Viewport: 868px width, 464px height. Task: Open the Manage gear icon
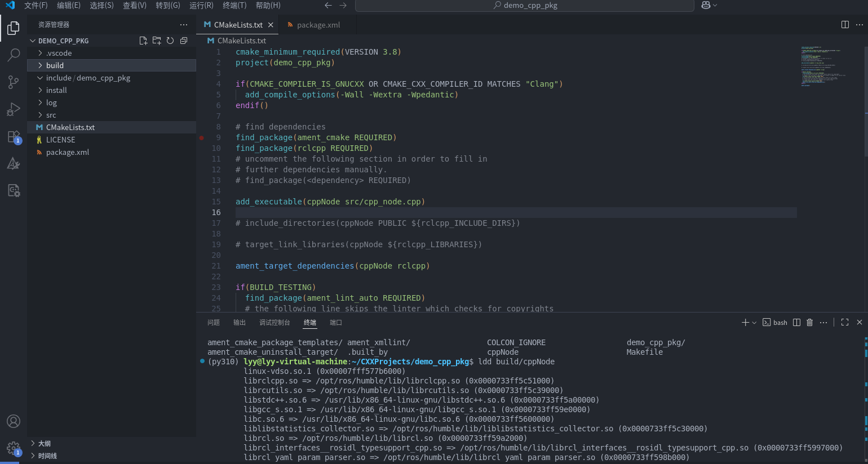(x=14, y=448)
